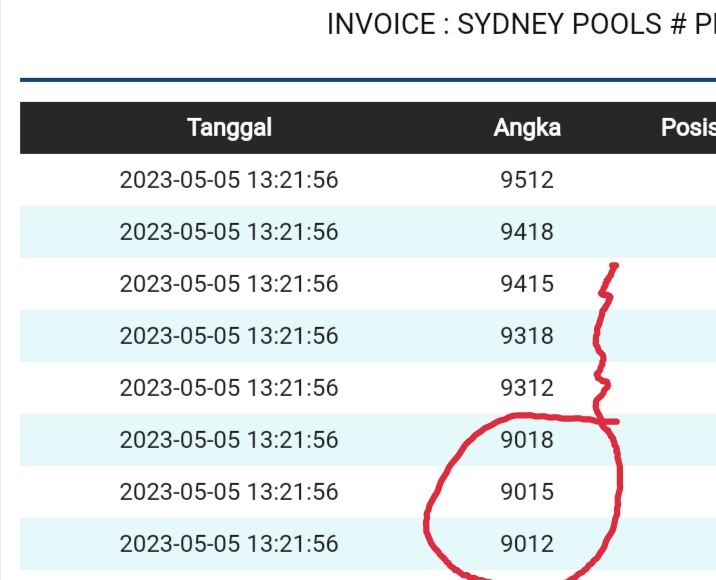Click the Angka entry 9312

pos(527,388)
